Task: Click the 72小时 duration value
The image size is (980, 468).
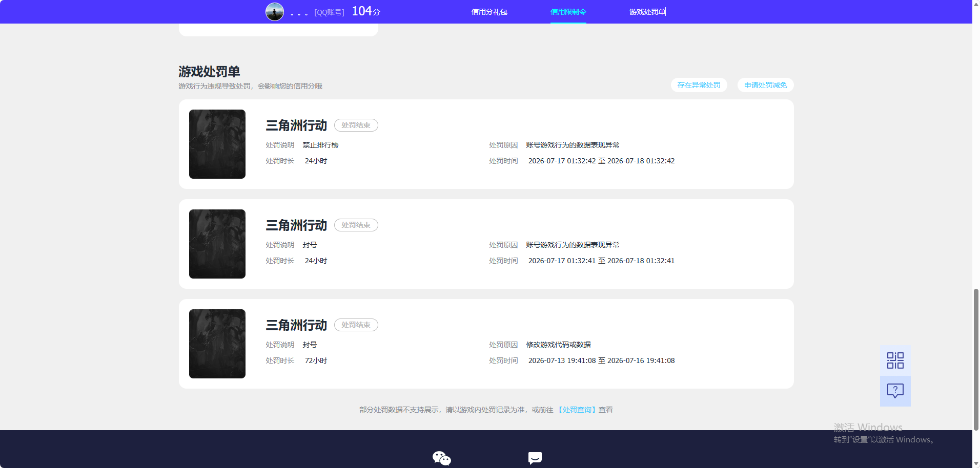Action: (x=316, y=360)
